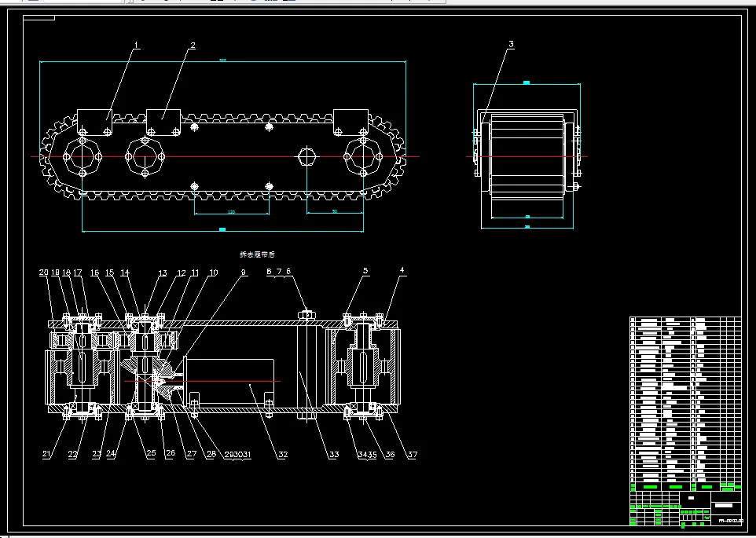This screenshot has width=756, height=538.
Task: Click part callout number 32
Action: [283, 454]
